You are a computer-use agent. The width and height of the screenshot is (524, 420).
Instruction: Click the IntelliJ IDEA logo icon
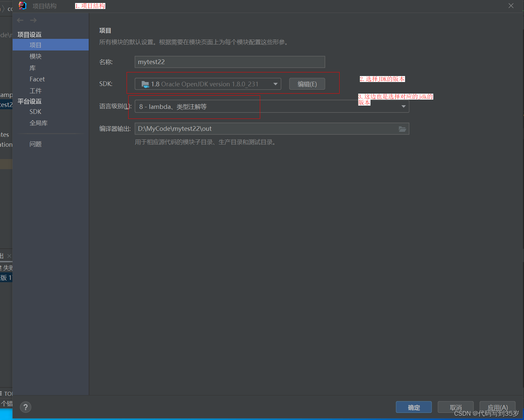pyautogui.click(x=23, y=6)
